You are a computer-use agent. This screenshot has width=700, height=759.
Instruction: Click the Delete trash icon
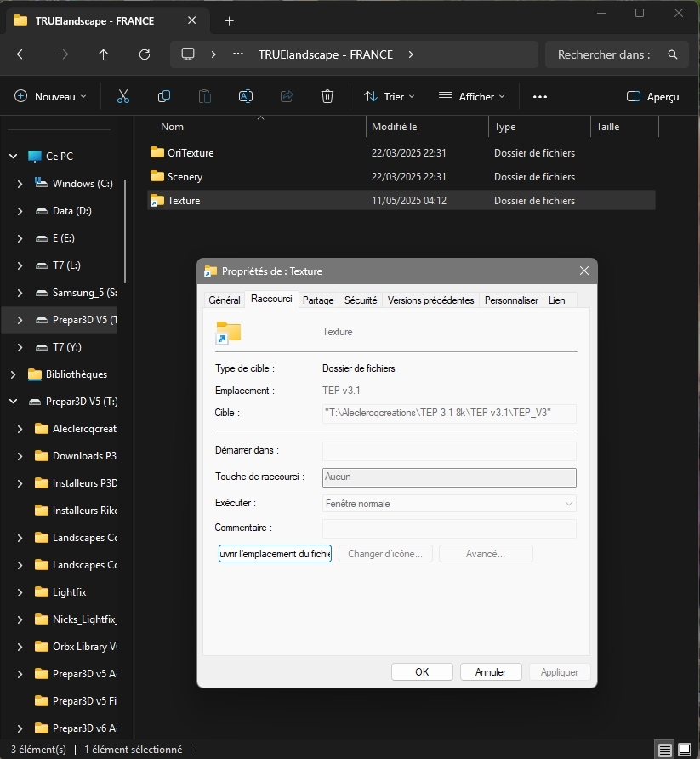pyautogui.click(x=327, y=97)
